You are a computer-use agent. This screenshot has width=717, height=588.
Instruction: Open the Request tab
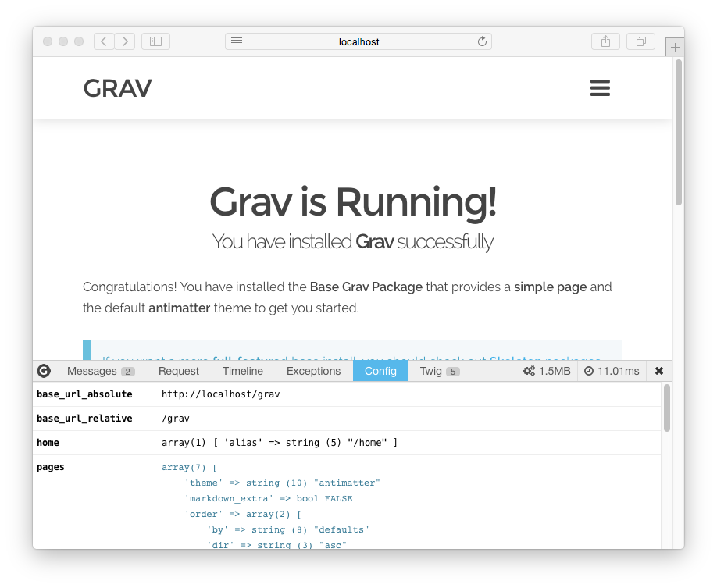click(x=178, y=371)
